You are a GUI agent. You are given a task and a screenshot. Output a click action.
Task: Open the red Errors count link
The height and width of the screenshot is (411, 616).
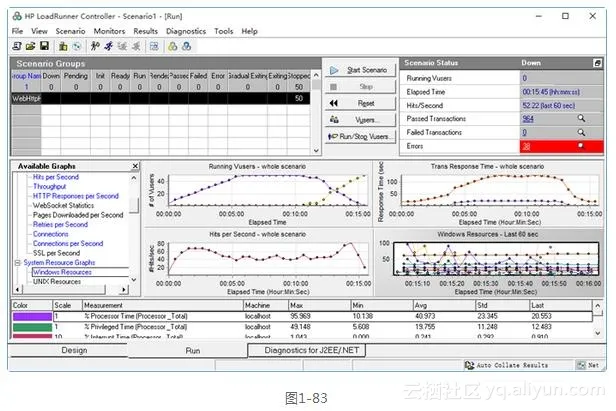click(526, 147)
